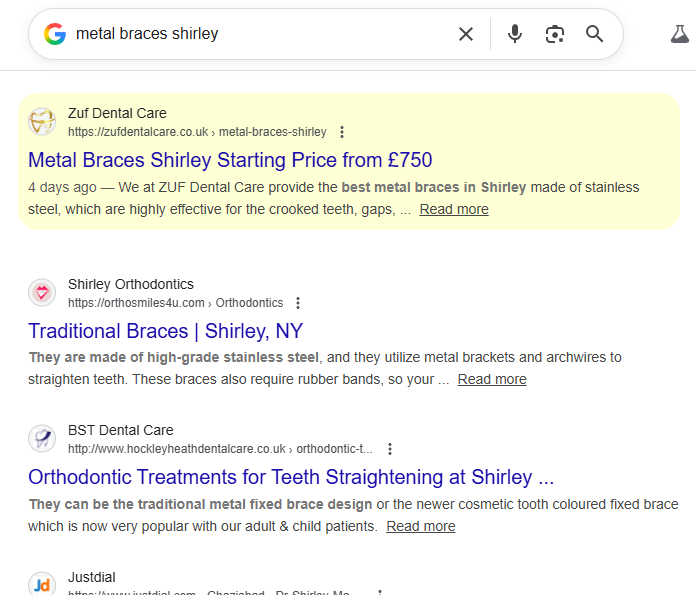Click Read more on Shirley Orthodontics snippet
The image size is (696, 595).
tap(492, 379)
